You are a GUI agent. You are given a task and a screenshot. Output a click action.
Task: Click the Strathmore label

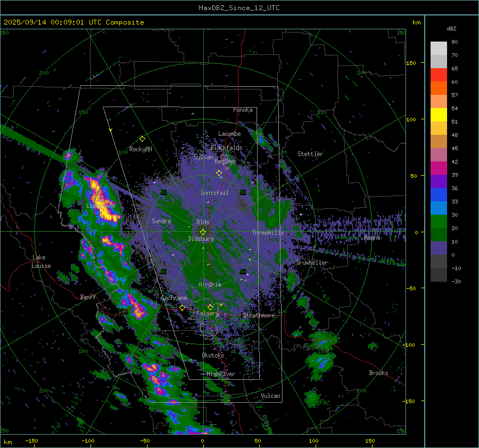[x=259, y=315]
